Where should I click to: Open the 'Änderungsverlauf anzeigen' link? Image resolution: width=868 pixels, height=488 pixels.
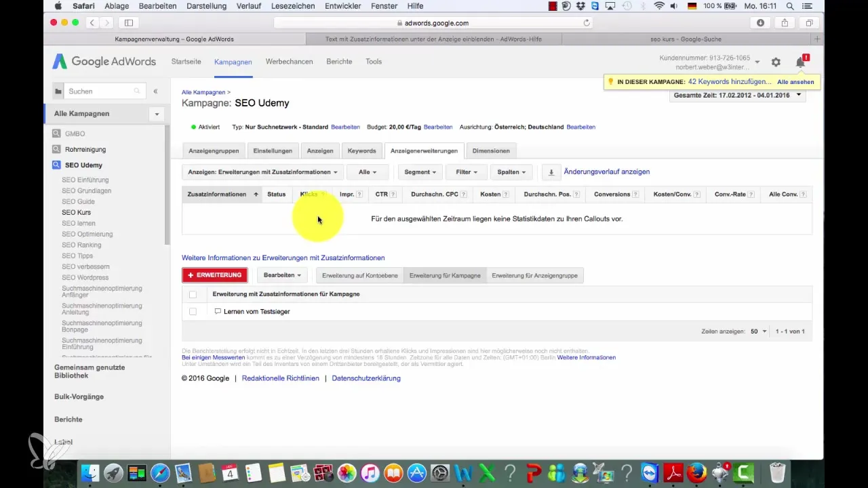607,172
